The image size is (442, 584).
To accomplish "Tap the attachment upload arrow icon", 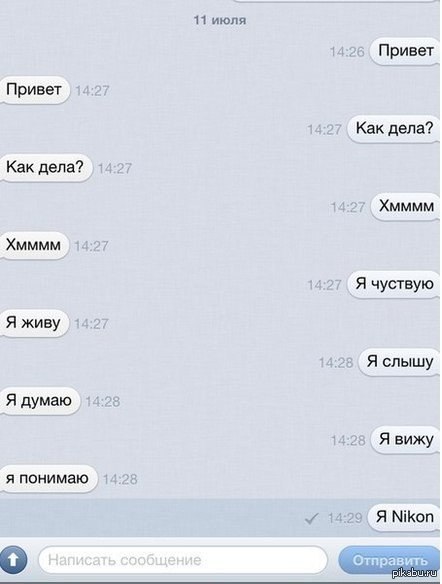I will [x=13, y=560].
